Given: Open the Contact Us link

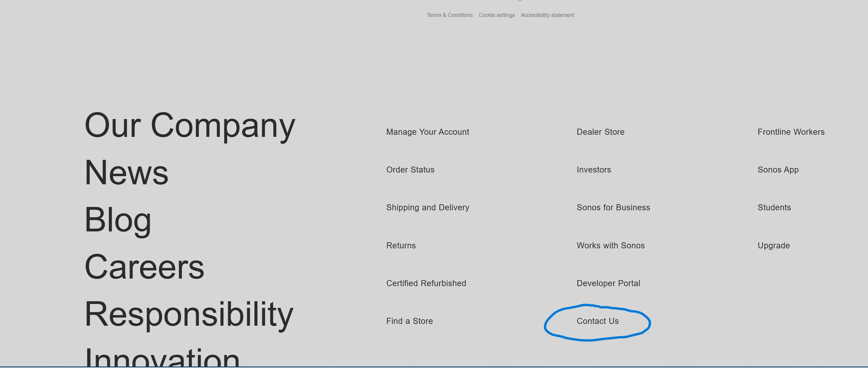Looking at the screenshot, I should (597, 321).
